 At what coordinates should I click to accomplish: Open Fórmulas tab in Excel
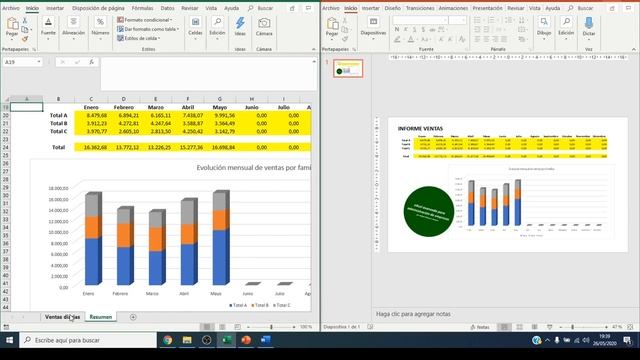(x=142, y=8)
